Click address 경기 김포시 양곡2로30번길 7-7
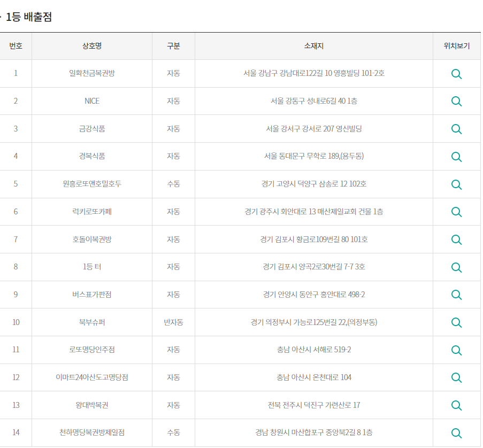 (x=308, y=267)
